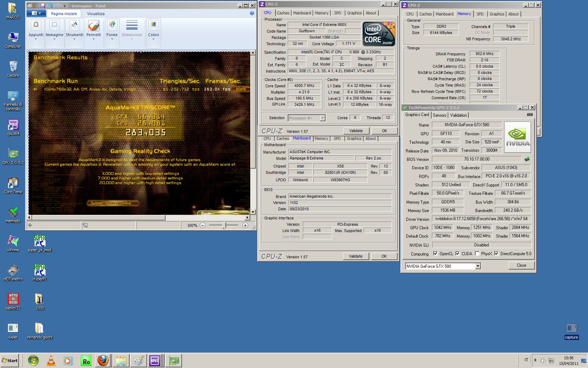This screenshot has width=588, height=368.
Task: Open the SPD tab in CPU-Z Memory window
Action: [x=480, y=14]
